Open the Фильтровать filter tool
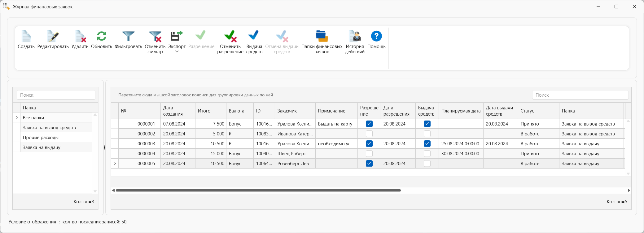 click(x=128, y=36)
